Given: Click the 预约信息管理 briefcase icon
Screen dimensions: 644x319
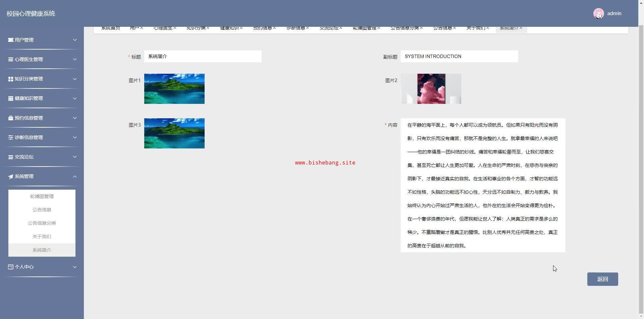Looking at the screenshot, I should point(11,118).
